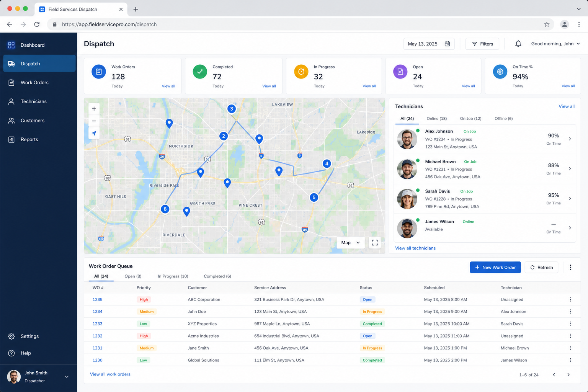Open row actions for work order 1230
Screen dimensions: 588x392
(x=570, y=360)
